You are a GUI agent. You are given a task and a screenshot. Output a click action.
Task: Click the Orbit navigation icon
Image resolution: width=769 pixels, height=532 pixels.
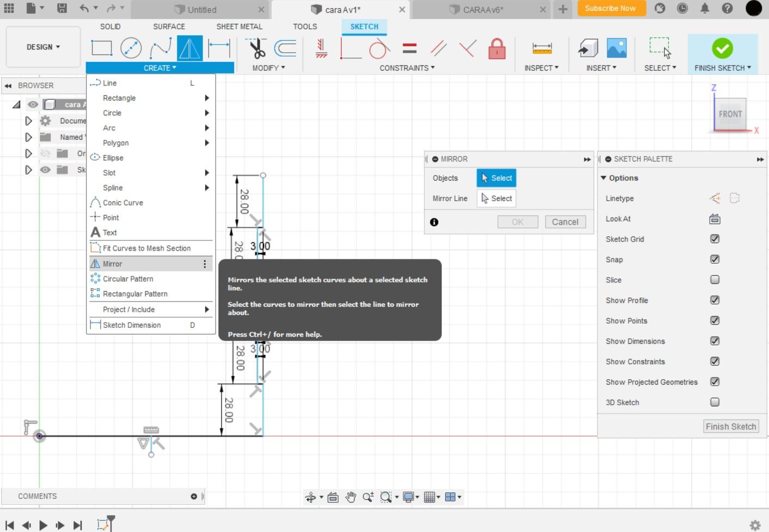pos(311,497)
